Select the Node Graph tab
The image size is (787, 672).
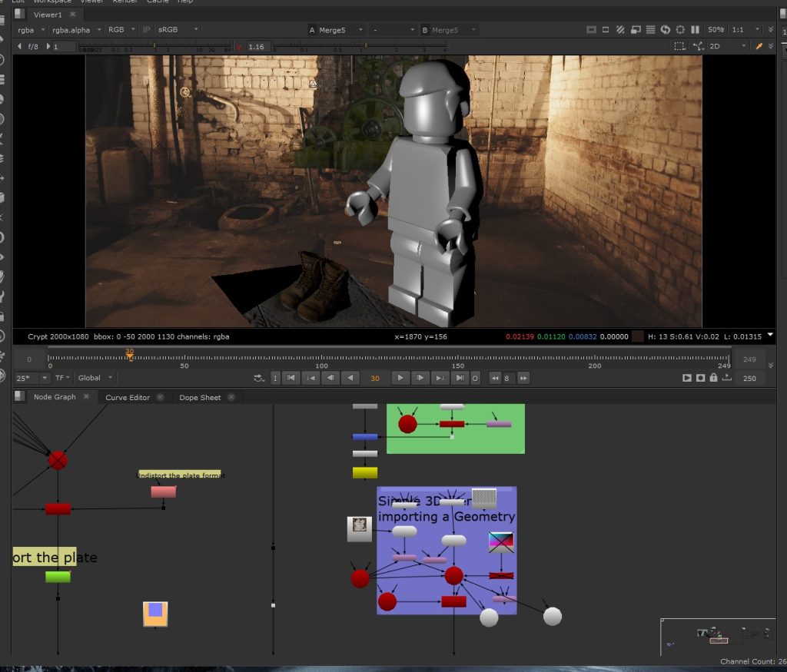[x=55, y=397]
